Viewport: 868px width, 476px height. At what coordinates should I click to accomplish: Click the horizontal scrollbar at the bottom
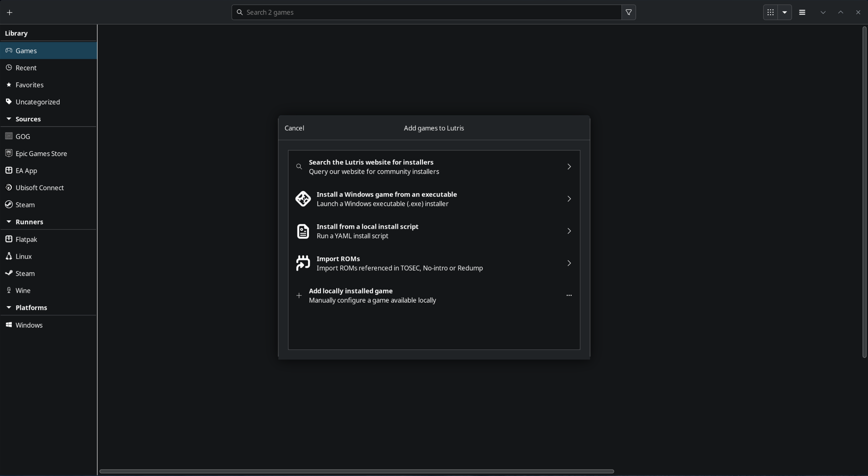pos(356,471)
